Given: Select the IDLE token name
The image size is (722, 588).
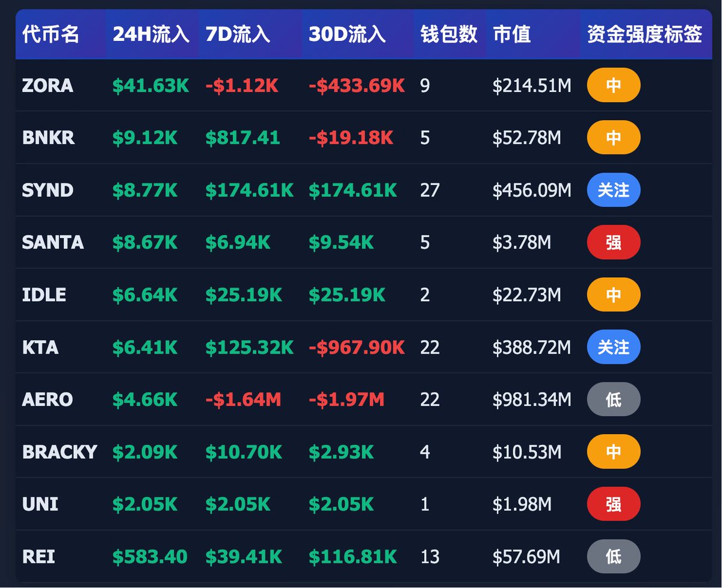Looking at the screenshot, I should (x=44, y=295).
